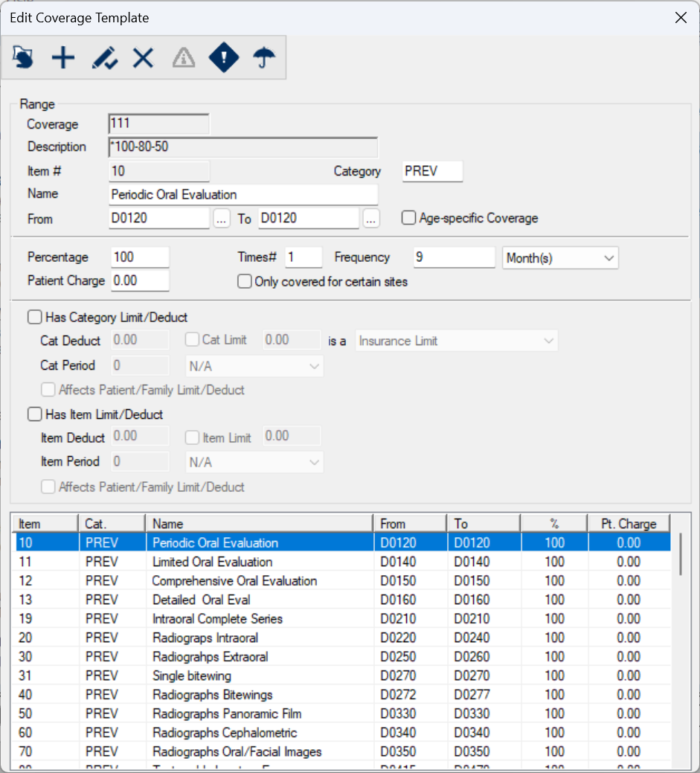This screenshot has width=700, height=773.
Task: Click the Pt. Charge column header
Action: [x=628, y=524]
